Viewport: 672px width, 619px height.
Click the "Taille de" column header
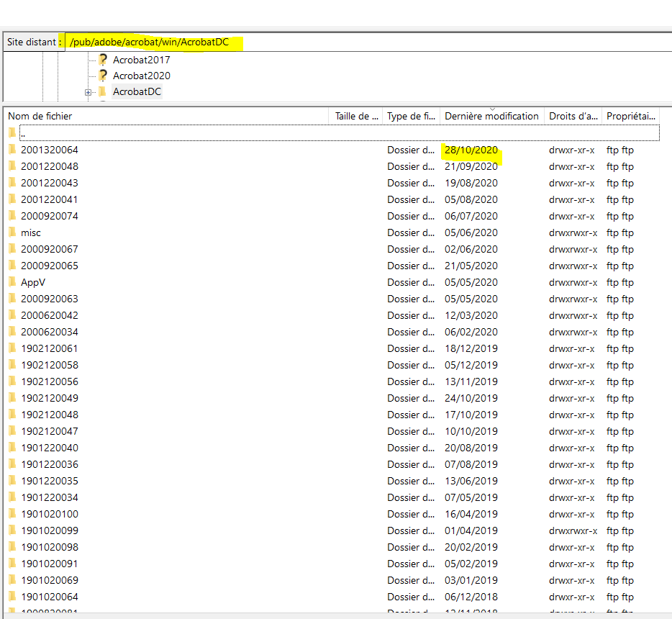355,116
